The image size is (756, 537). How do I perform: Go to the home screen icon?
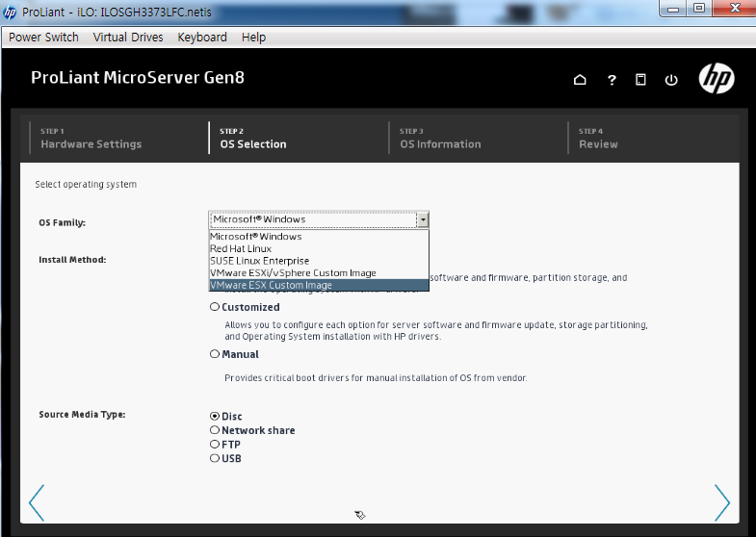pos(580,80)
